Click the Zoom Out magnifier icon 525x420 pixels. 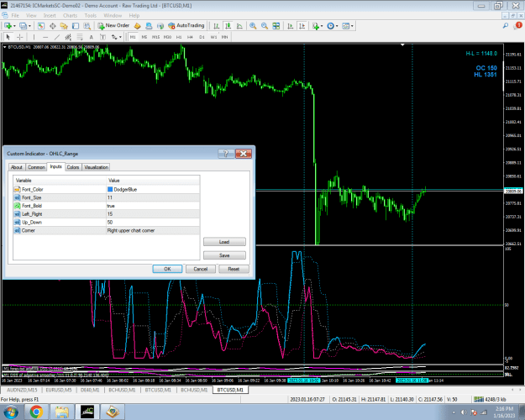[265, 26]
